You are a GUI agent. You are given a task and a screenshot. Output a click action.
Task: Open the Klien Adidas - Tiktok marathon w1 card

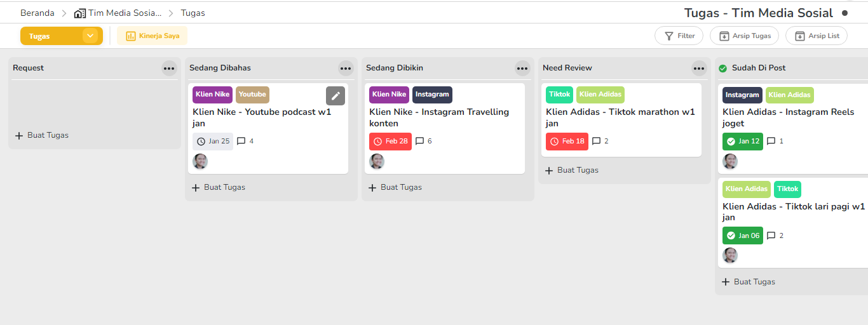[620, 117]
